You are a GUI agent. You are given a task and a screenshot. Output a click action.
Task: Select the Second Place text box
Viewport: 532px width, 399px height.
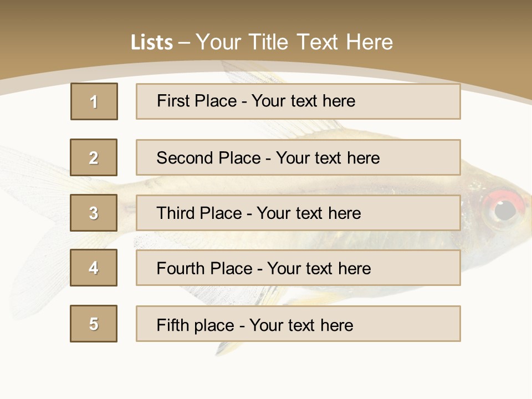point(298,157)
